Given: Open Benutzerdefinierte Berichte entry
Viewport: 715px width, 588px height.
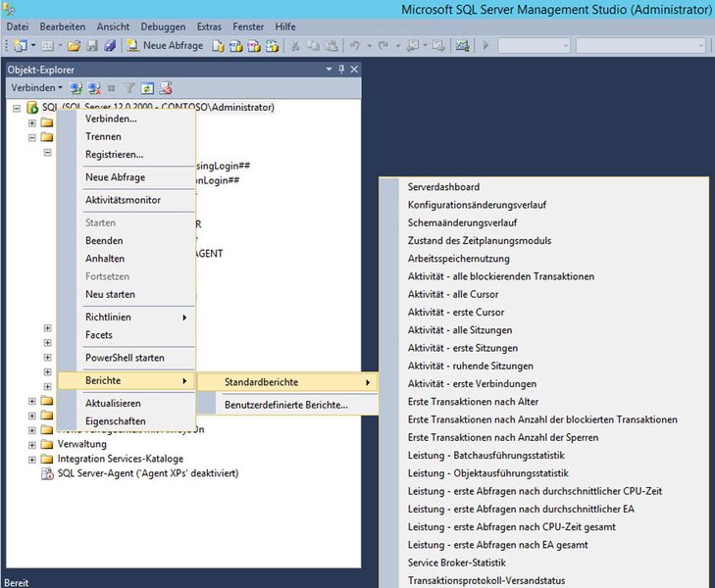Looking at the screenshot, I should [287, 405].
